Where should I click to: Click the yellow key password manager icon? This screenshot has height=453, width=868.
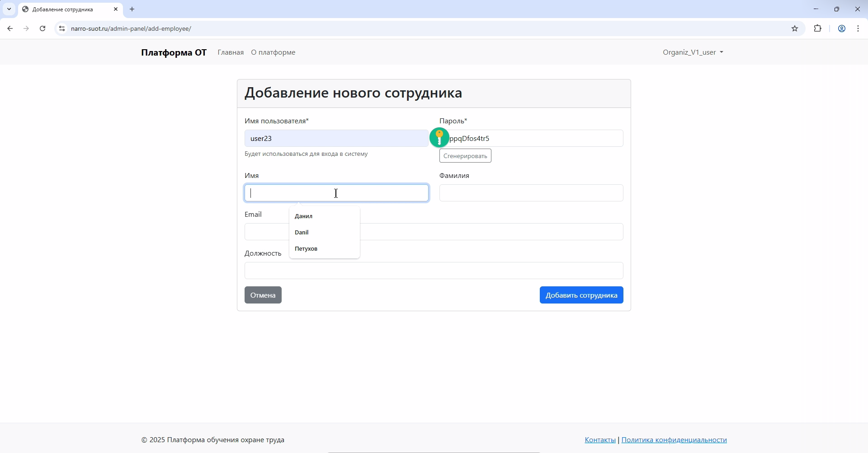(x=439, y=137)
